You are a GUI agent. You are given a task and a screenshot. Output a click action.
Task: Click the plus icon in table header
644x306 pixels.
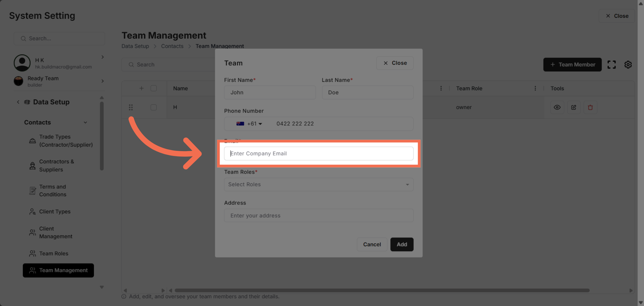[x=141, y=88]
